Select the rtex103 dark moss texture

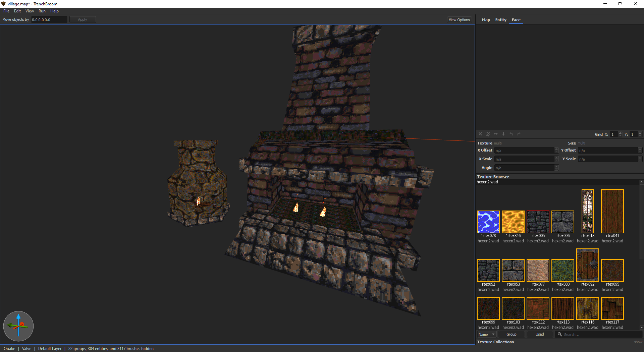(x=513, y=308)
